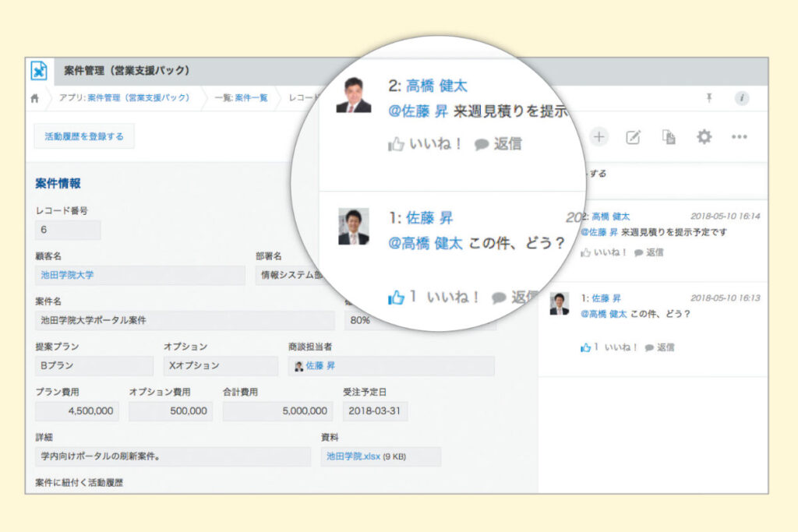The width and height of the screenshot is (798, 532).
Task: Open the more-options ellipsis menu
Action: pyautogui.click(x=739, y=136)
